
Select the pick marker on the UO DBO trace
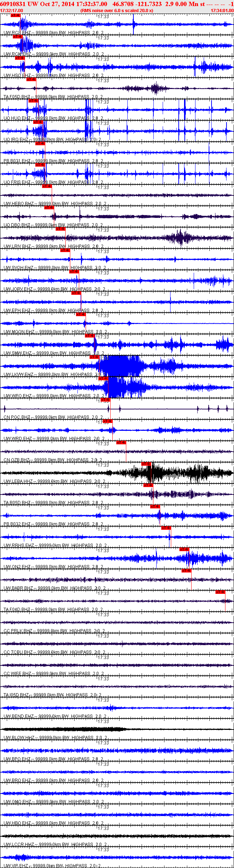point(49,208)
